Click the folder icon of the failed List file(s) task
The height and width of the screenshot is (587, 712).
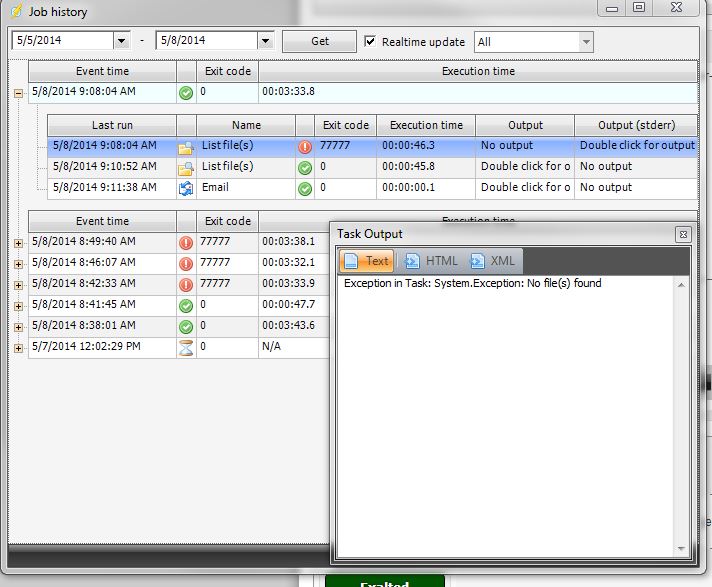click(186, 146)
